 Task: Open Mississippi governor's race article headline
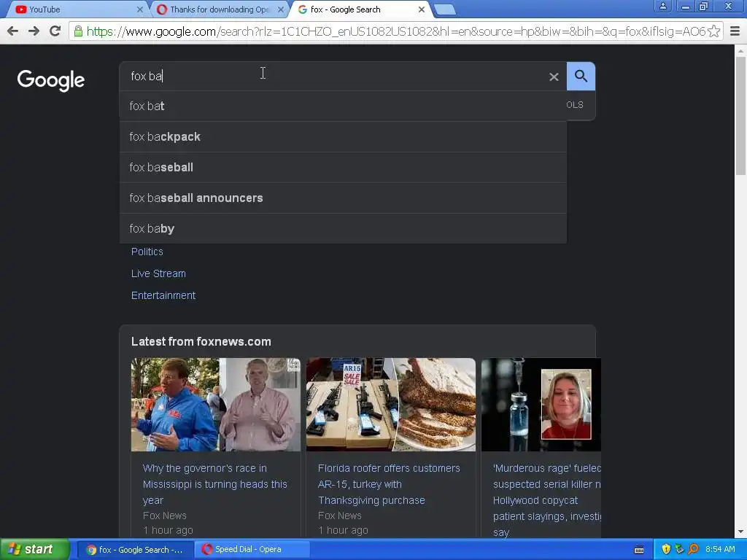click(215, 484)
